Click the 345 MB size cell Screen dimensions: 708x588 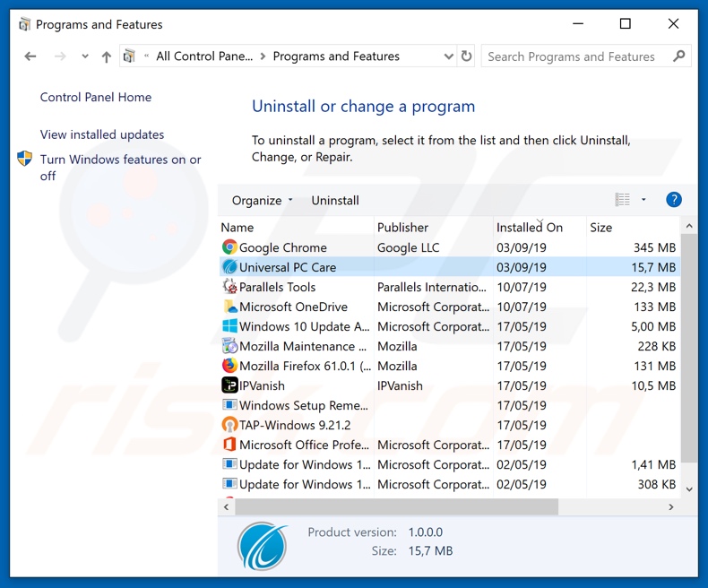(x=654, y=247)
